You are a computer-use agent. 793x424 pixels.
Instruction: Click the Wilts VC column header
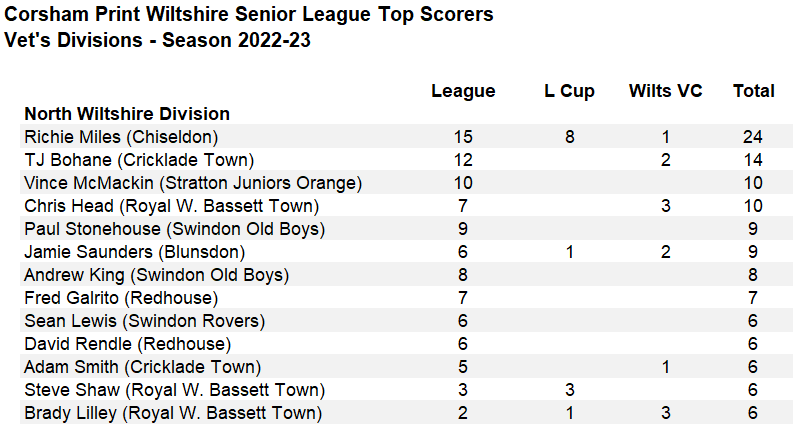[x=665, y=91]
